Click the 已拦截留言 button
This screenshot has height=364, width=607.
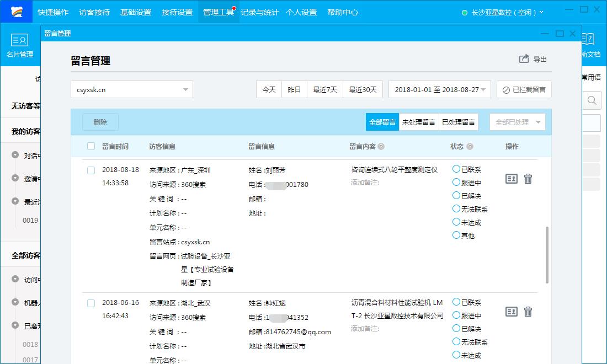(524, 89)
